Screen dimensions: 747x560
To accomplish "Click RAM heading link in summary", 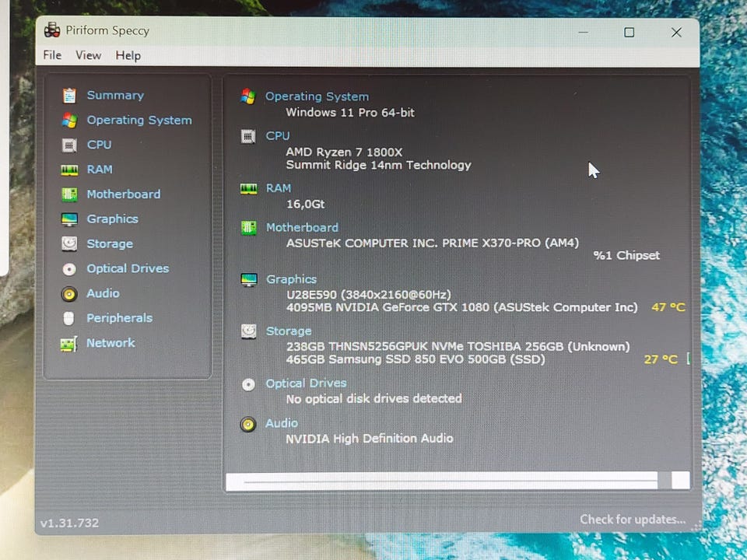I will [279, 188].
